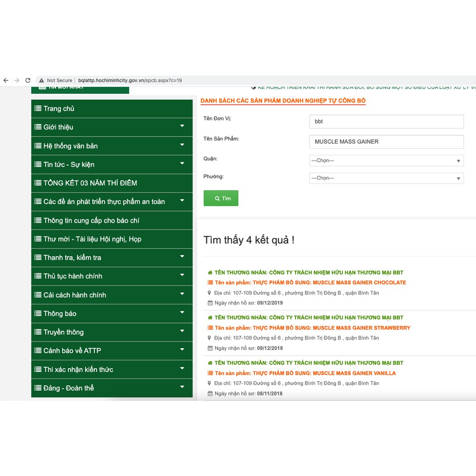This screenshot has height=476, width=476.
Task: Click the list icon beside Cải cách hành chính
Action: click(38, 295)
